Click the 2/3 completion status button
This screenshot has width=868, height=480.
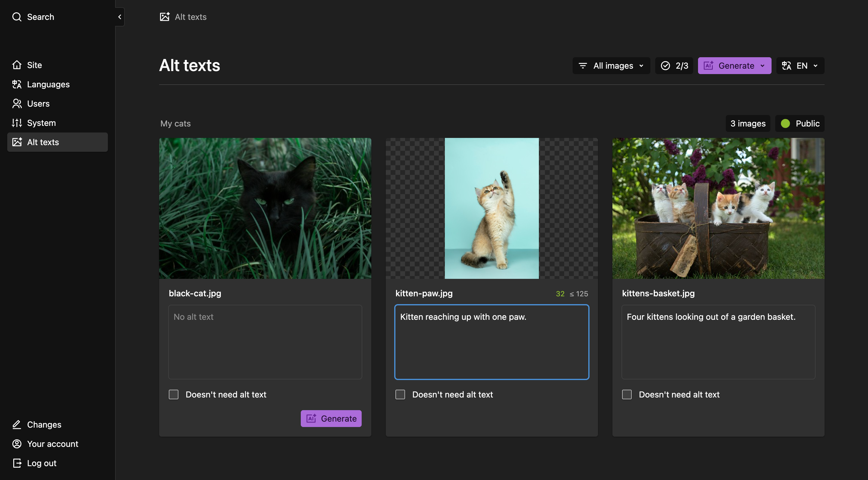674,66
